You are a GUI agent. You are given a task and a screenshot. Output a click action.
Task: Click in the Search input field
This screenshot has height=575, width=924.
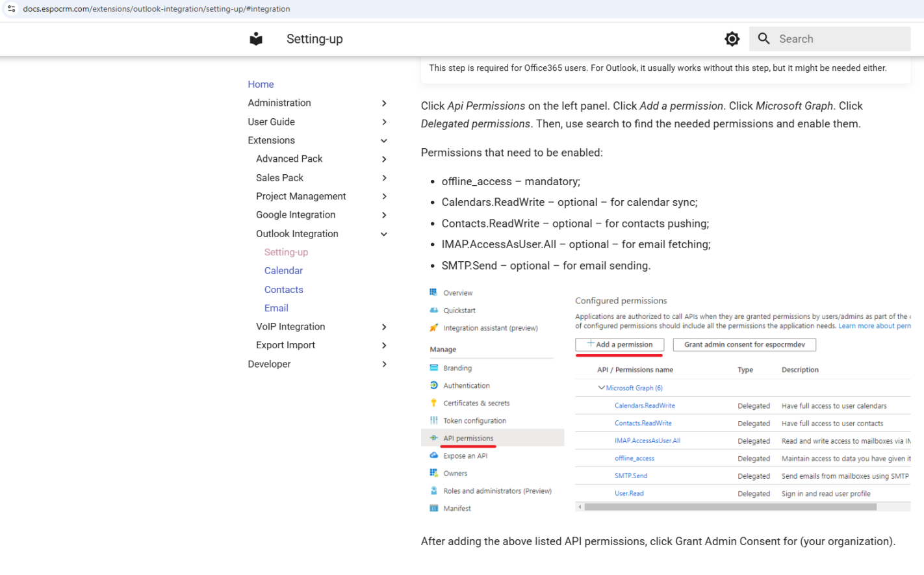pyautogui.click(x=830, y=39)
